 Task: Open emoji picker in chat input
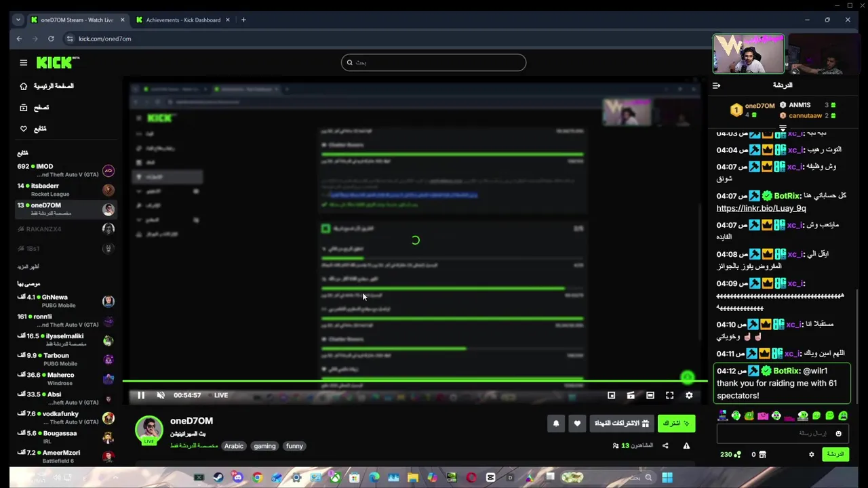(839, 434)
